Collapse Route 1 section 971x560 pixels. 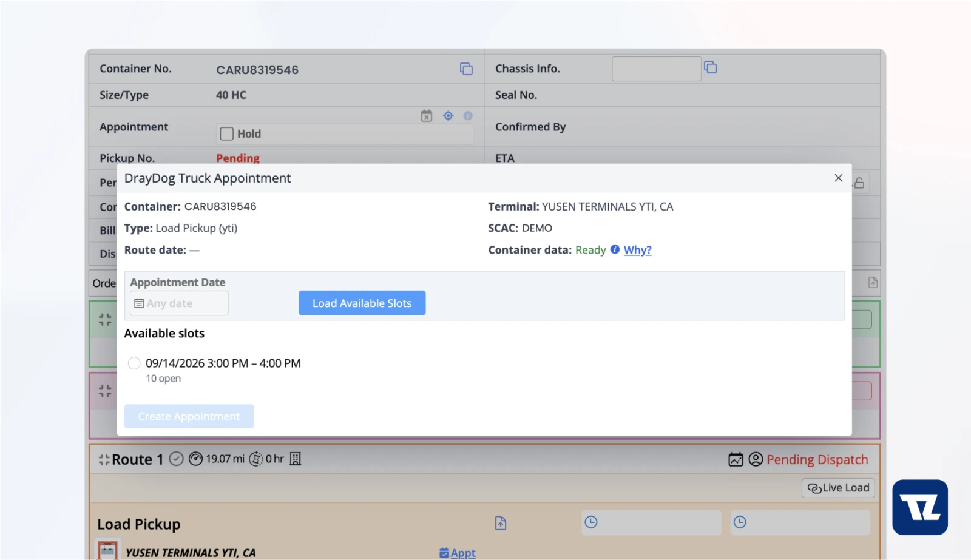[104, 460]
